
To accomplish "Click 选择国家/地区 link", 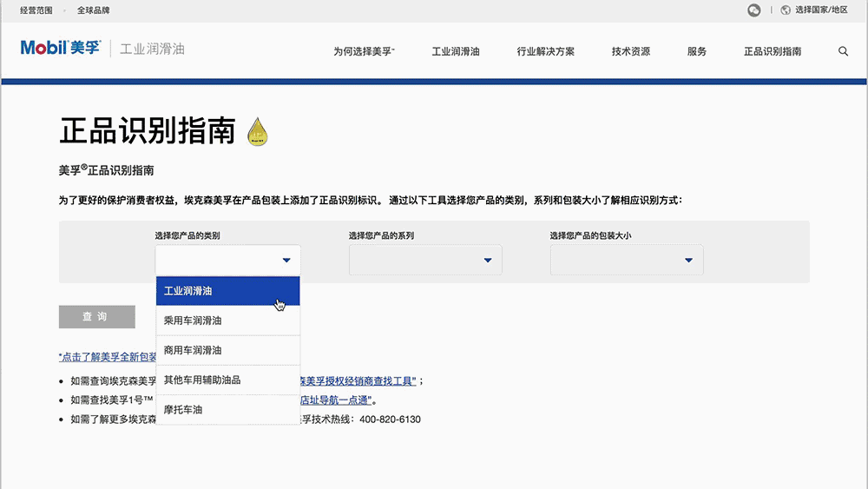I will (x=821, y=10).
